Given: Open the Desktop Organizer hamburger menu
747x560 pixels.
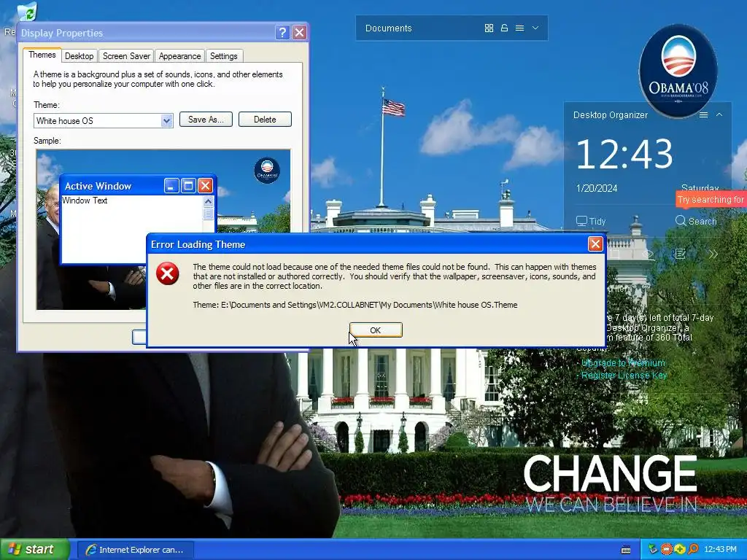Looking at the screenshot, I should pos(703,114).
